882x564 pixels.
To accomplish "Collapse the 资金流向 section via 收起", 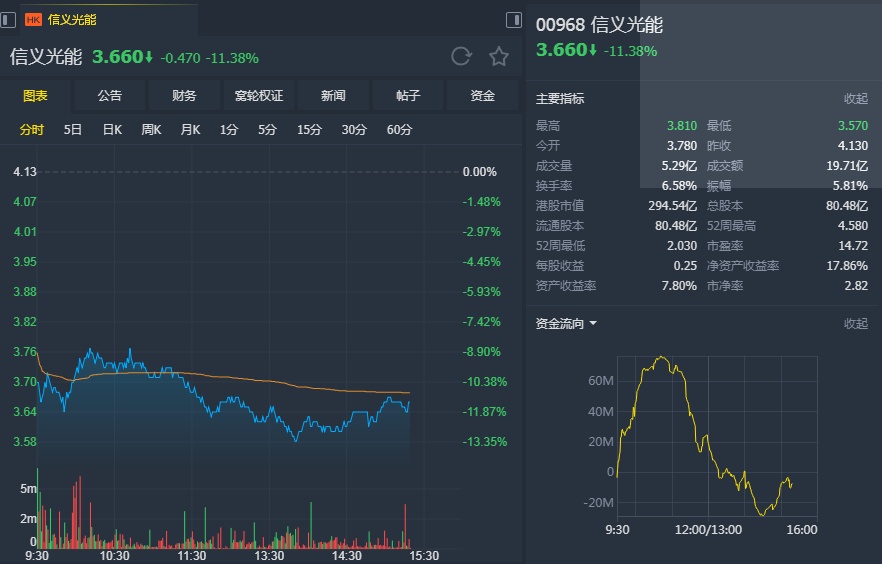I will tap(856, 323).
